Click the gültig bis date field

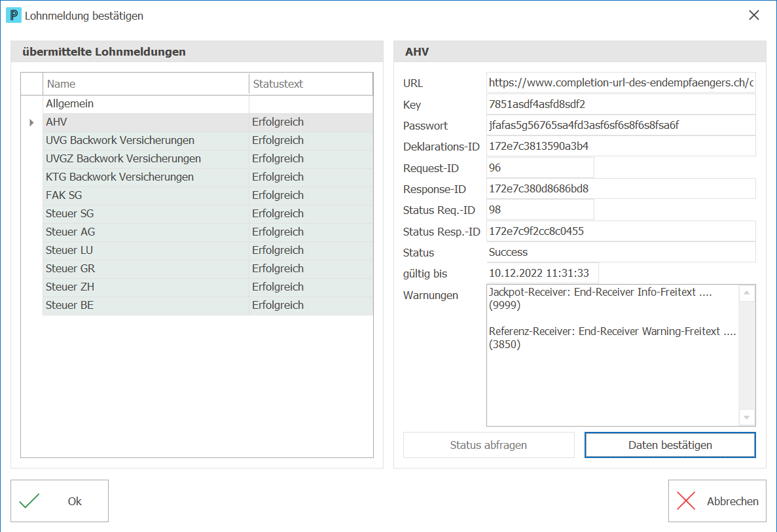click(543, 274)
